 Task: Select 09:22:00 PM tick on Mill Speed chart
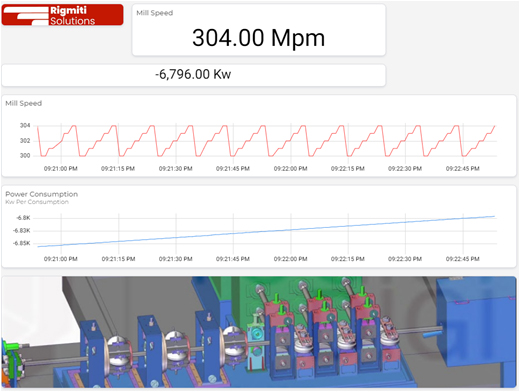pos(290,169)
